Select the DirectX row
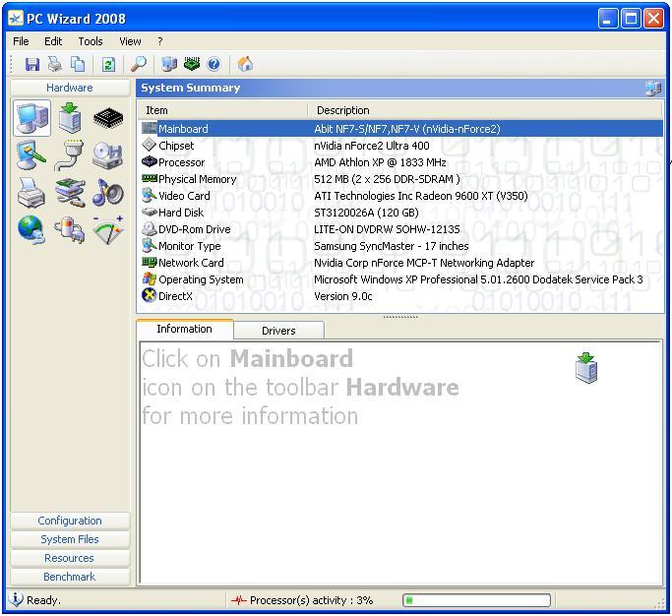The height and width of the screenshot is (616, 672). pos(401,296)
